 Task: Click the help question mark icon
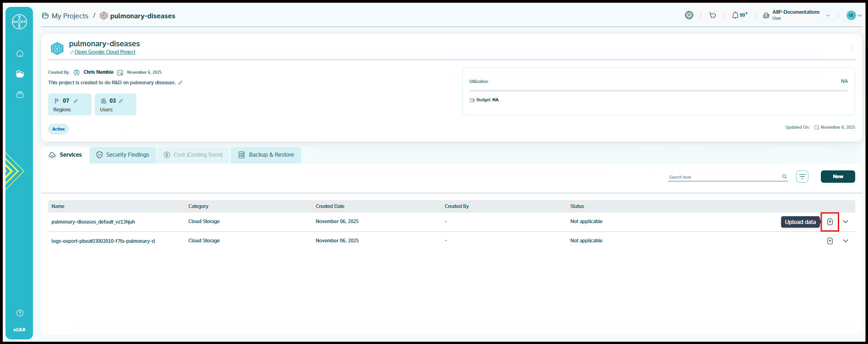coord(20,313)
